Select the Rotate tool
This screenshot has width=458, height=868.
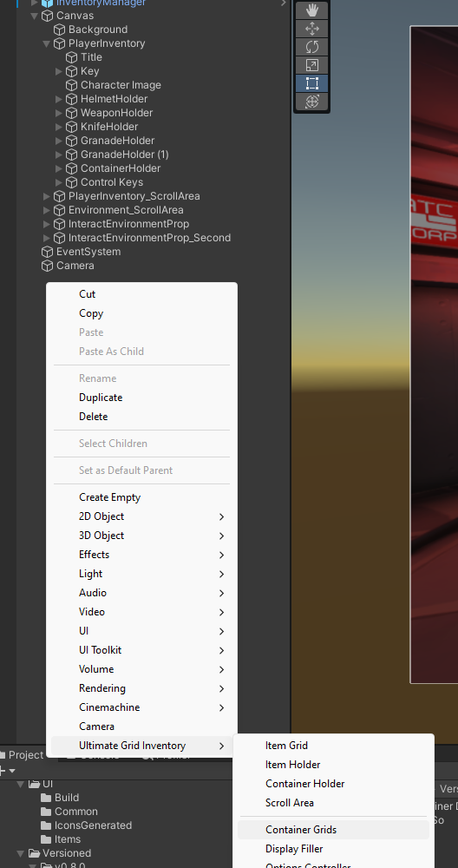(x=312, y=47)
